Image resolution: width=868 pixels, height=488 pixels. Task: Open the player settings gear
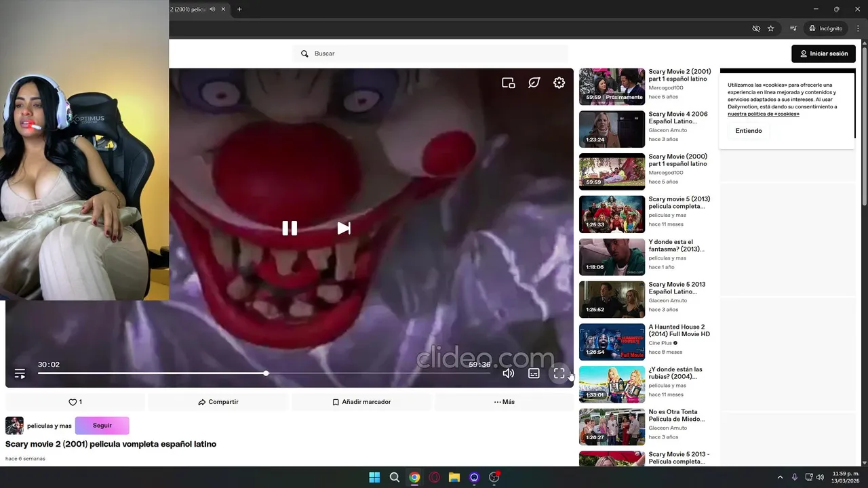point(559,83)
